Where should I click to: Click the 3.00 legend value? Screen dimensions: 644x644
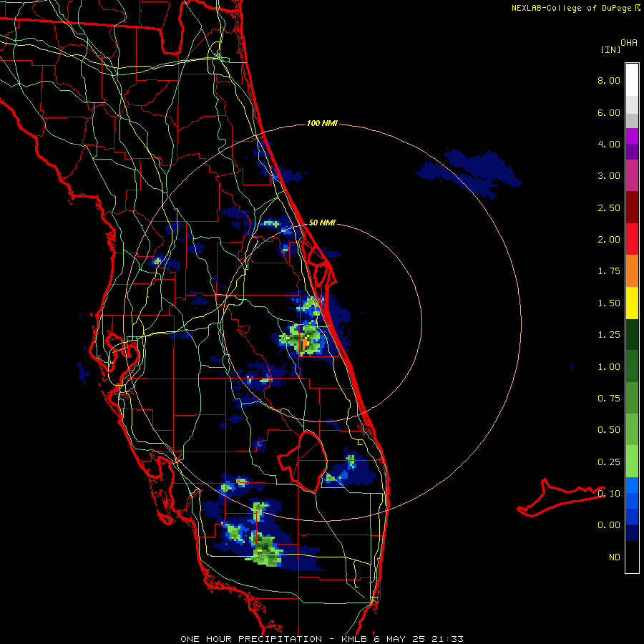[609, 176]
